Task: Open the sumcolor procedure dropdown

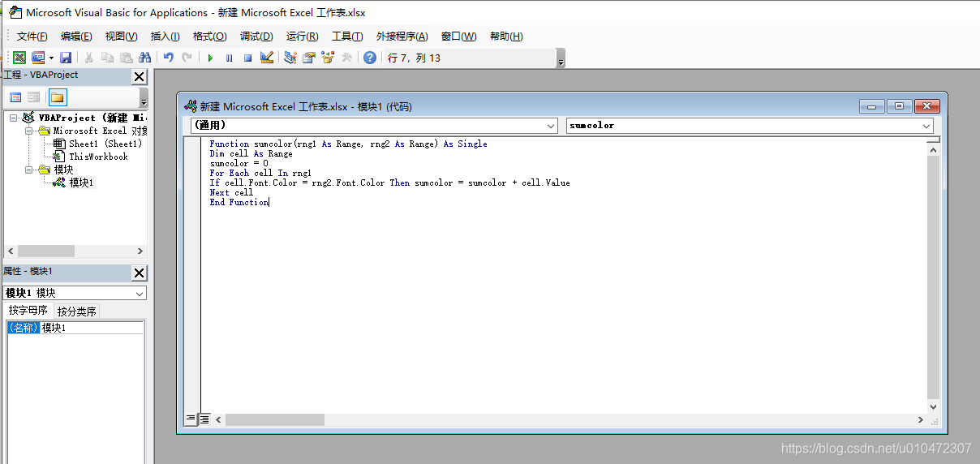Action: click(926, 126)
